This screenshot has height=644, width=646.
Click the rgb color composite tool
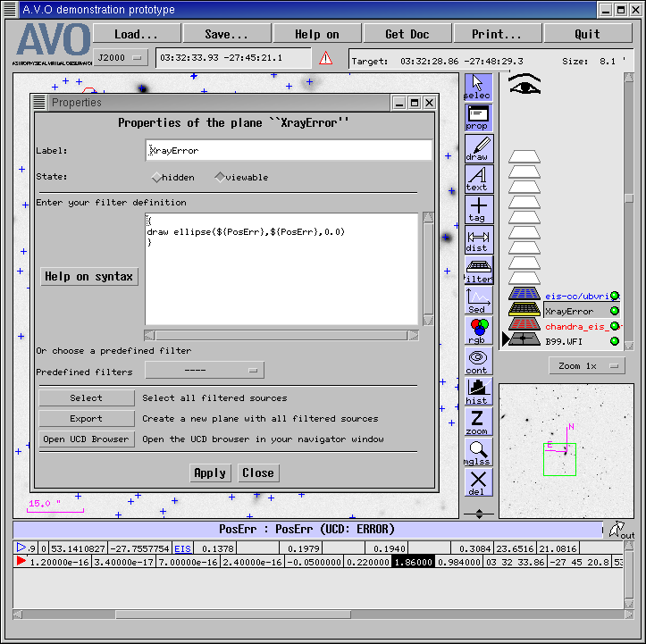tap(478, 331)
